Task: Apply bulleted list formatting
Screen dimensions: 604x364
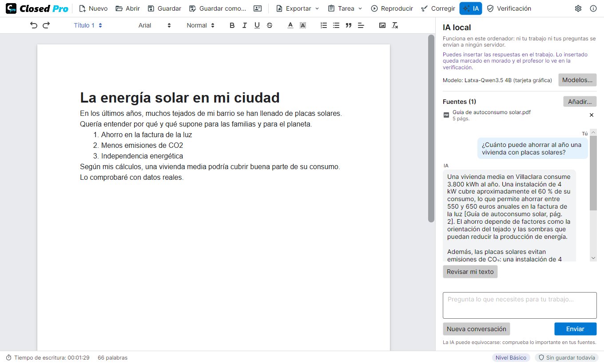Action: pyautogui.click(x=336, y=25)
